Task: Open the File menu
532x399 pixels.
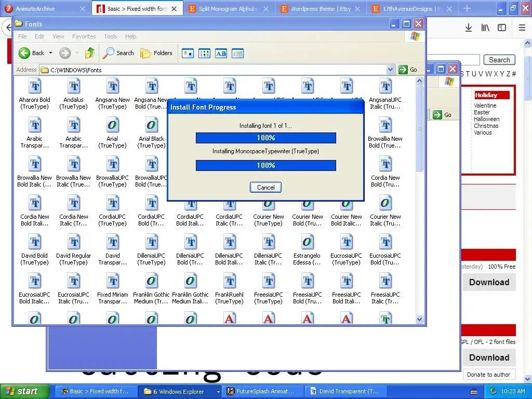Action: point(22,36)
